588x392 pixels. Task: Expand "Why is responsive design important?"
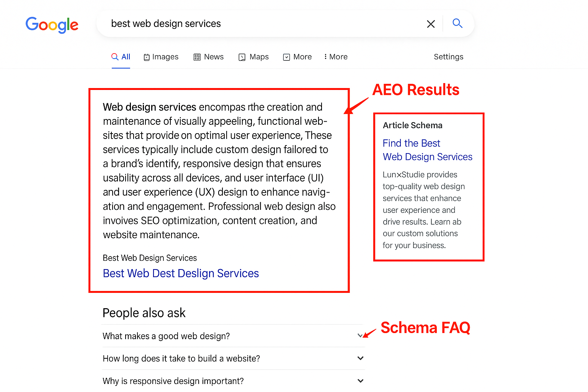coord(234,381)
